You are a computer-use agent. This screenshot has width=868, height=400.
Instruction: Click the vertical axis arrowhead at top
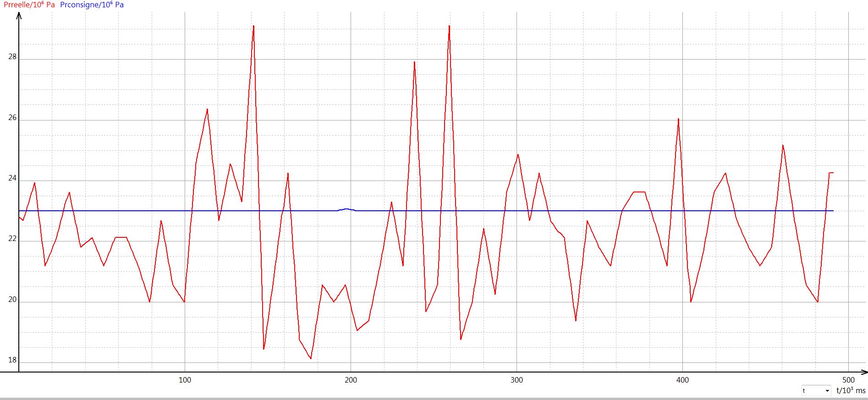19,16
